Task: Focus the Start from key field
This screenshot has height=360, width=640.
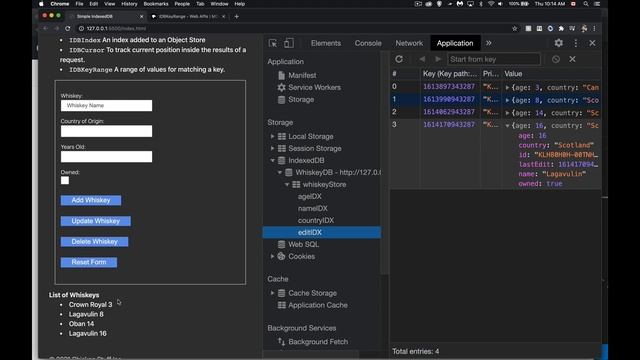Action: coord(494,59)
